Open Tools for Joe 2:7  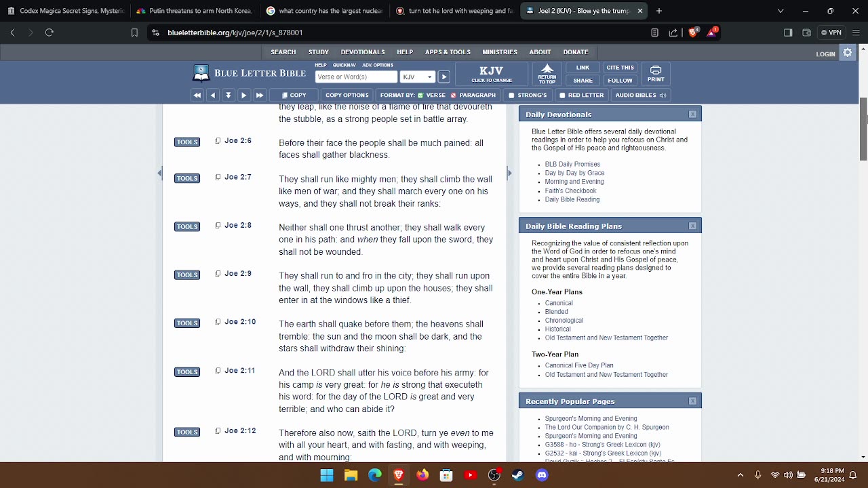click(x=187, y=178)
